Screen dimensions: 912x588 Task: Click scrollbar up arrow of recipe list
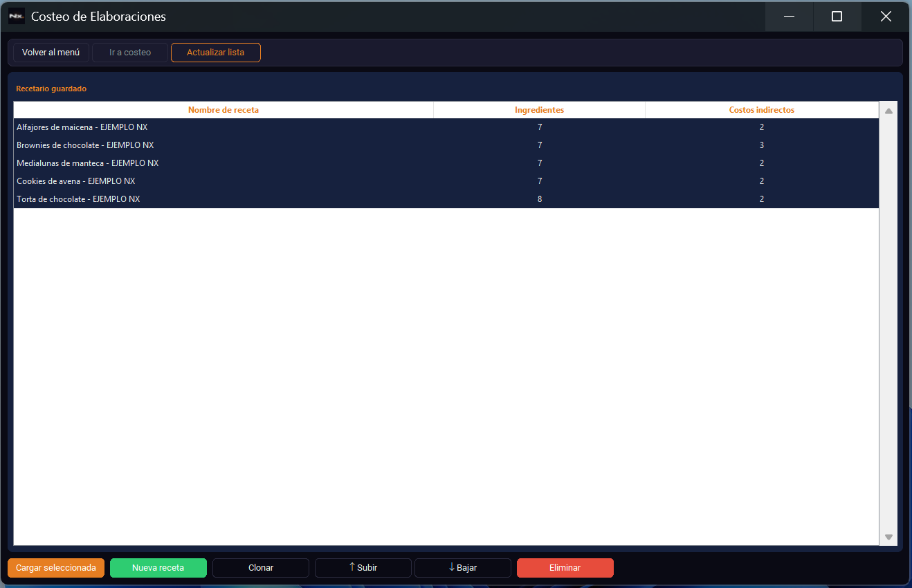point(888,111)
